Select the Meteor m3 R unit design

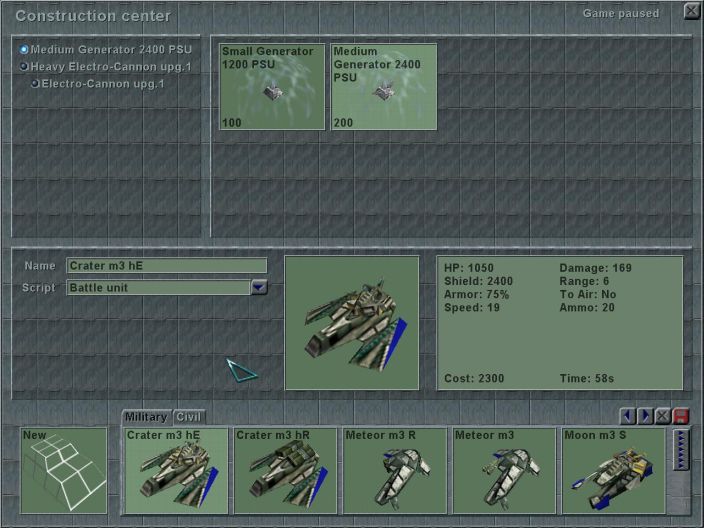pyautogui.click(x=395, y=471)
